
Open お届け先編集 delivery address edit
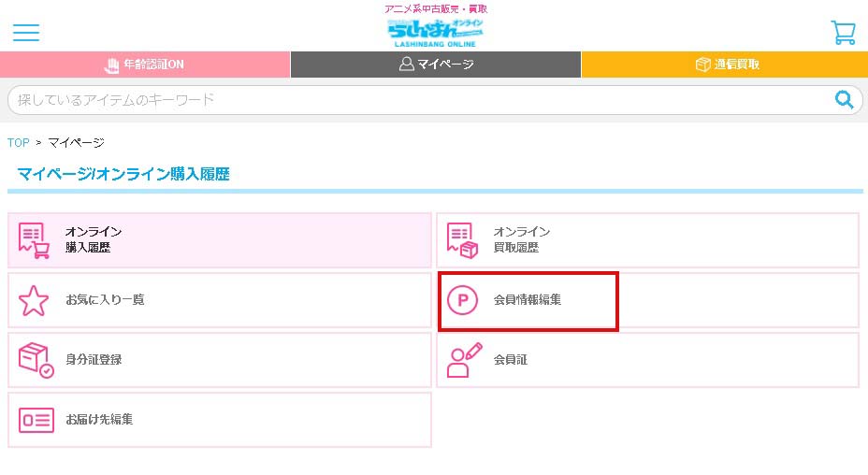99,420
